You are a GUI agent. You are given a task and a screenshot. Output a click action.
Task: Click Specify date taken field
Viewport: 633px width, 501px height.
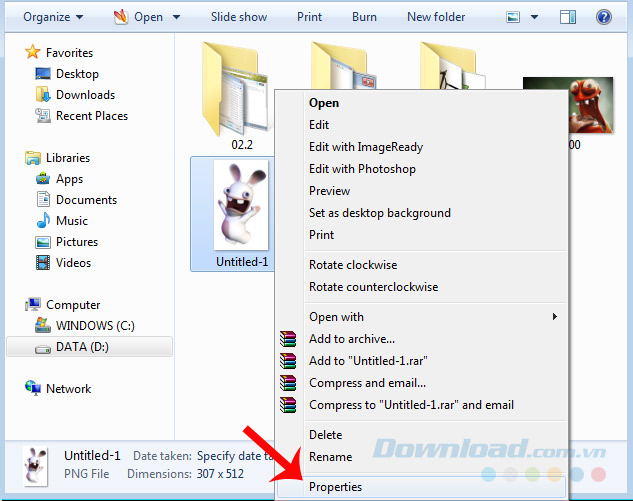tap(235, 456)
